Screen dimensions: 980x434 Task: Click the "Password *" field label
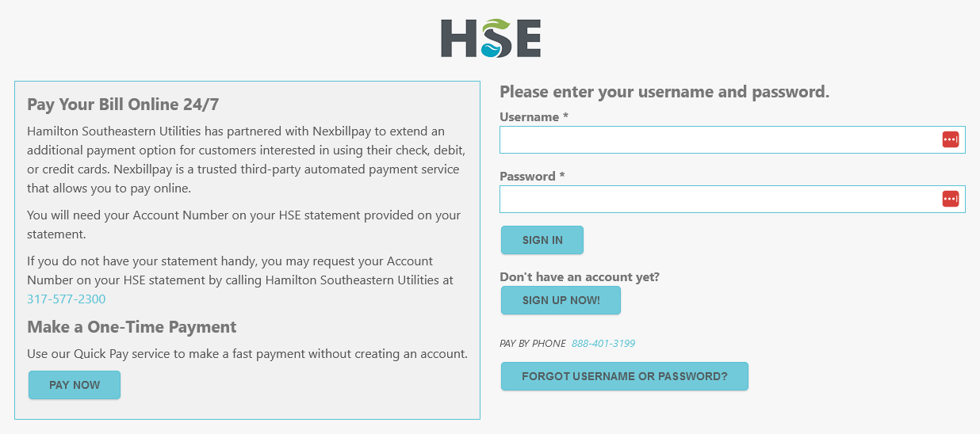[x=532, y=177]
